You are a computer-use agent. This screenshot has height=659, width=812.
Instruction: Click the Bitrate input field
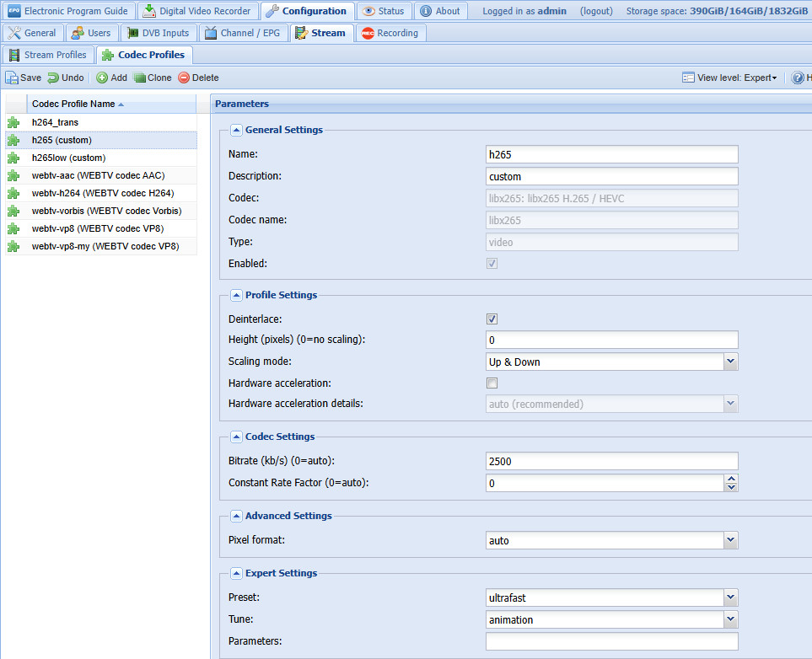[x=612, y=461]
